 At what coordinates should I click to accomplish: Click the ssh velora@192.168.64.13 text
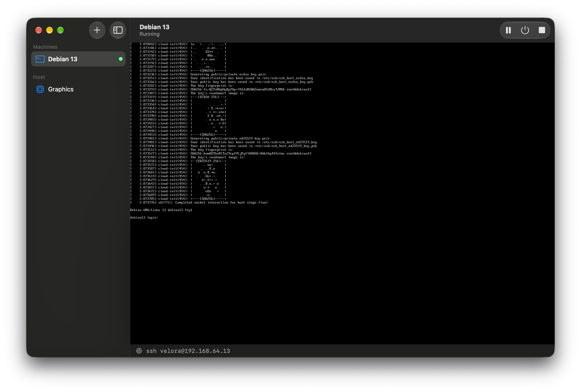tap(188, 351)
